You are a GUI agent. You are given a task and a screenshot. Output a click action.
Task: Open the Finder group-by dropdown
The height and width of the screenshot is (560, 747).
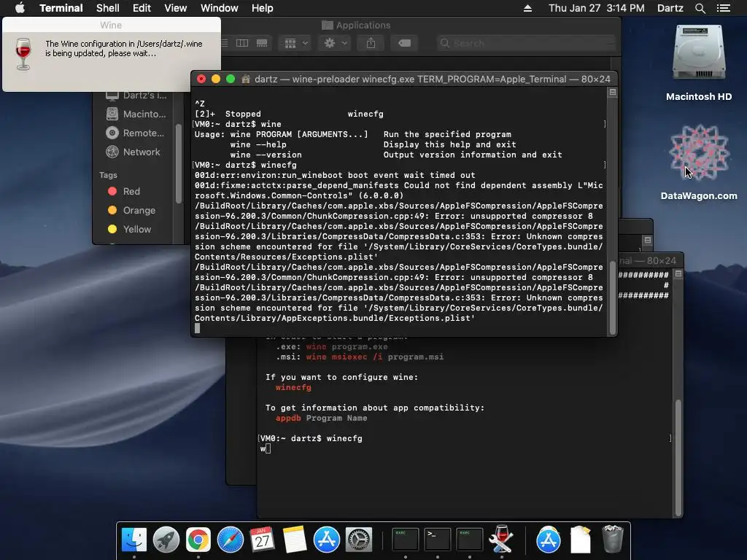pos(295,43)
